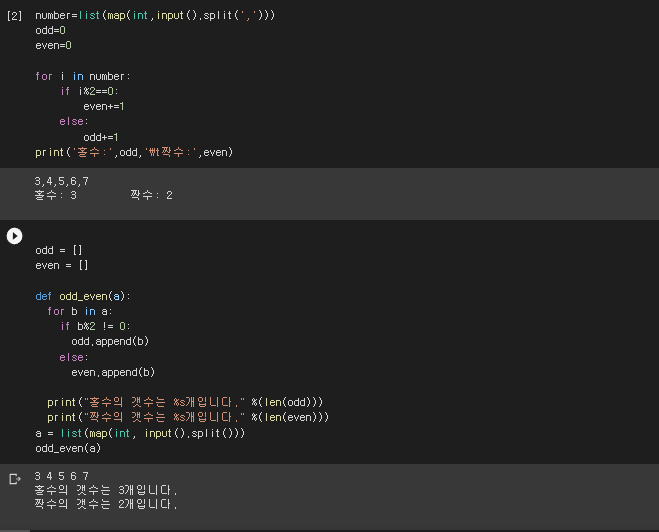The image size is (659, 532).
Task: Click the line even.append(b)
Action: coord(113,372)
